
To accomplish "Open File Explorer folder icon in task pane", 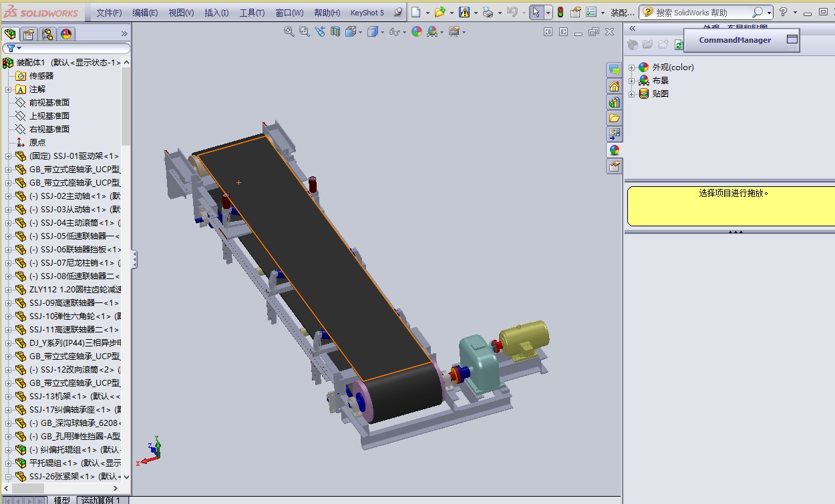I will click(614, 118).
